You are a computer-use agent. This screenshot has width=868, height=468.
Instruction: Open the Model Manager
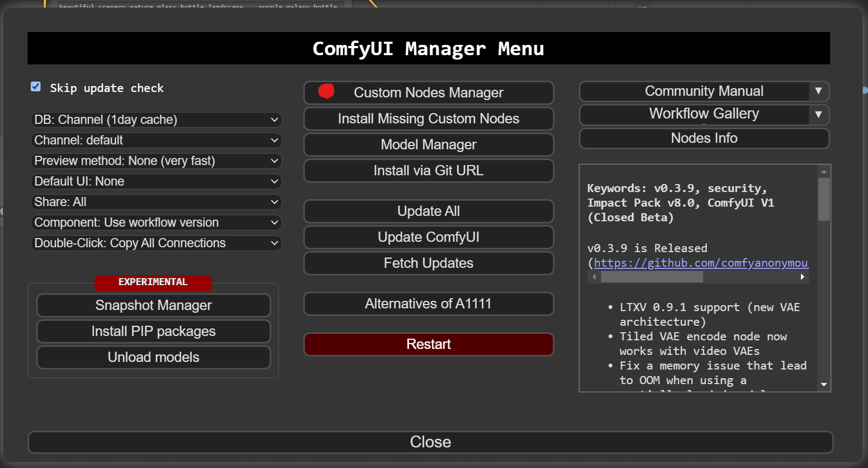click(429, 144)
